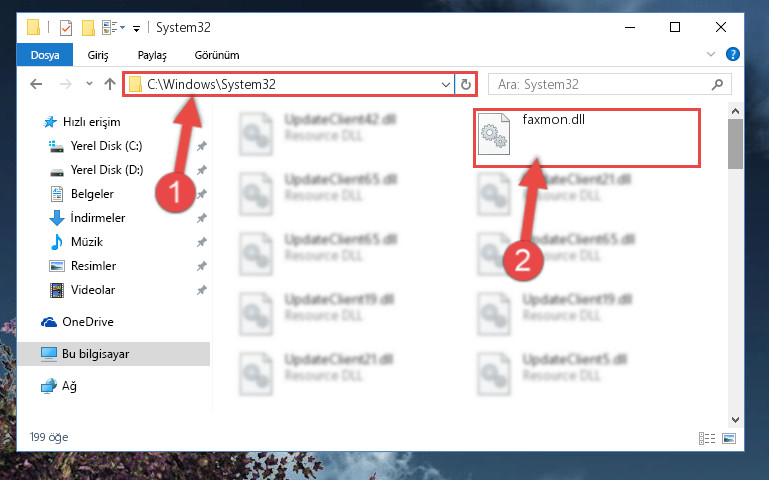Image resolution: width=769 pixels, height=480 pixels.
Task: Open the recent locations dropdown arrow
Action: pos(89,84)
